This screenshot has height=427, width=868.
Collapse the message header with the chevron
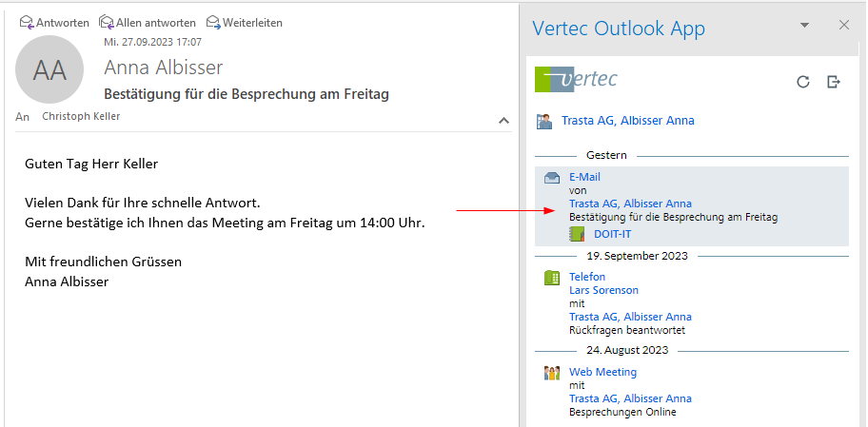(x=503, y=121)
